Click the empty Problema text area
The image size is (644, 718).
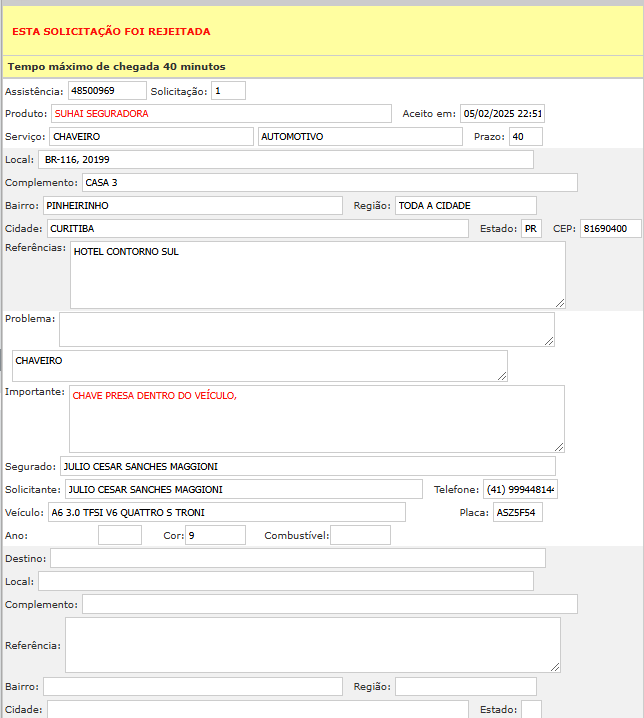[x=306, y=329]
